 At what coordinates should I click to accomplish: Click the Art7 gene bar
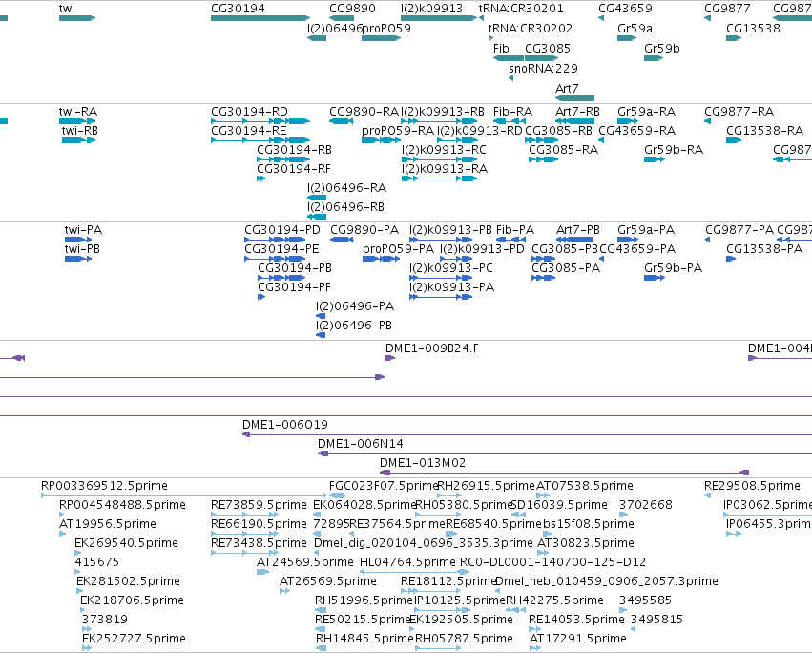pos(574,98)
